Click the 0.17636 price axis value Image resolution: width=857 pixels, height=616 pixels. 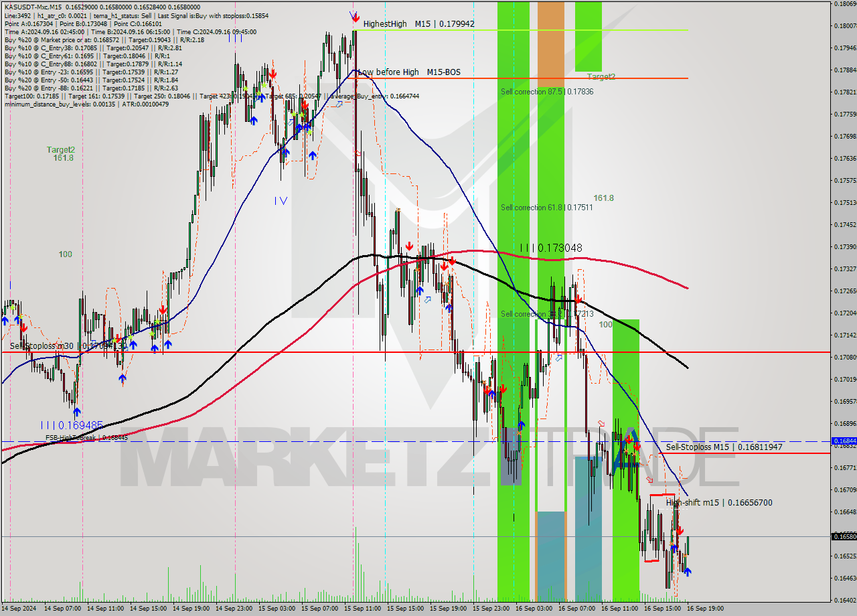[846, 158]
